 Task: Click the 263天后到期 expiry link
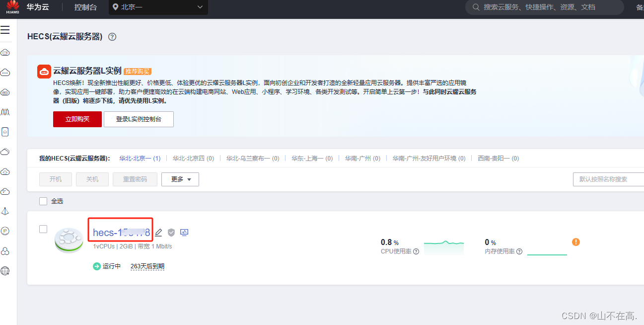click(x=147, y=266)
